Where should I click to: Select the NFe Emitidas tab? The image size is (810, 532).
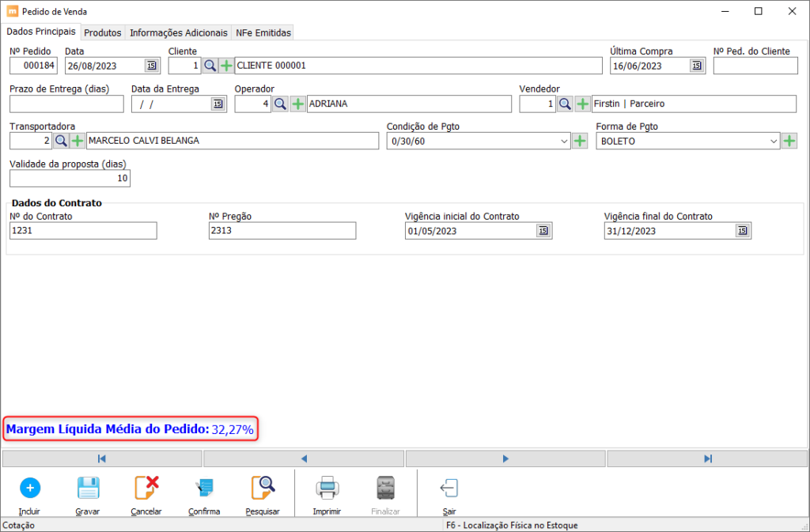263,32
